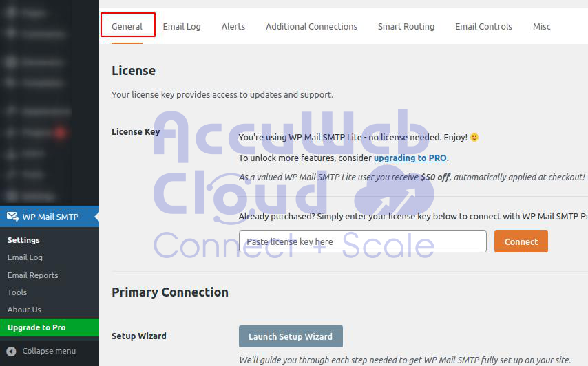Open About Us in the sidebar
588x366 pixels.
click(24, 310)
